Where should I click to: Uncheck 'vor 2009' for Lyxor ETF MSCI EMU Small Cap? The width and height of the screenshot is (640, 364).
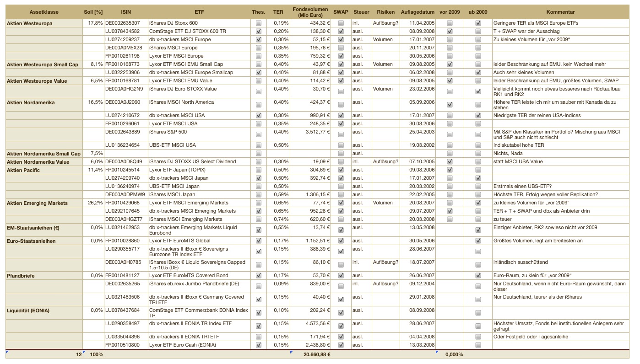point(450,64)
